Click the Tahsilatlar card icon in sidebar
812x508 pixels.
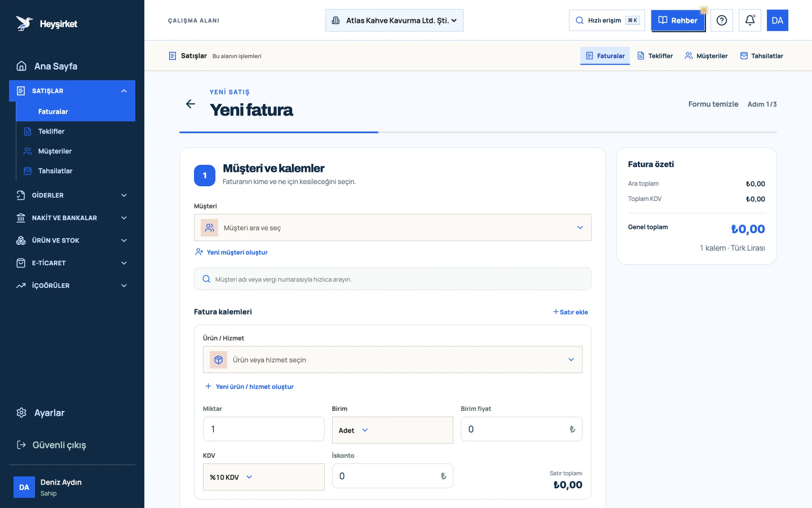click(x=27, y=171)
